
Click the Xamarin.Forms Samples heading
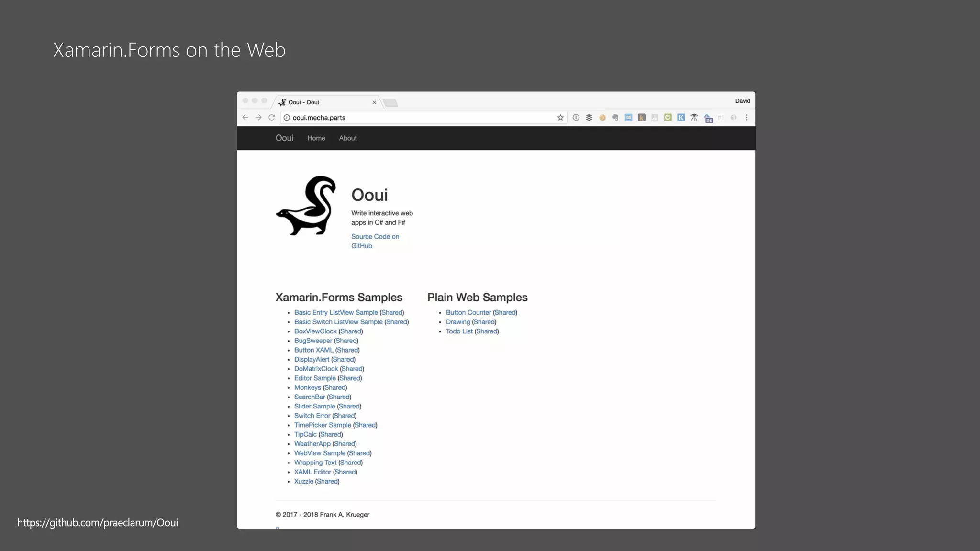pos(339,298)
